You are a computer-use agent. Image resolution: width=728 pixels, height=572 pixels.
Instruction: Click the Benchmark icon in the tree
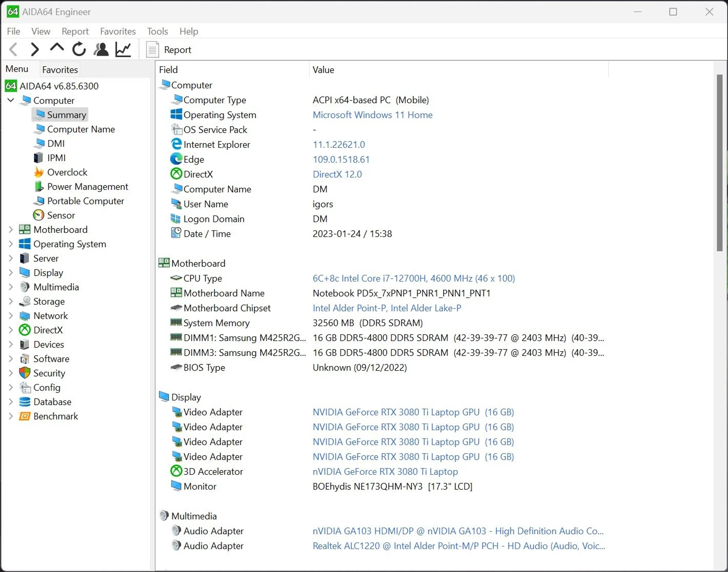[25, 416]
